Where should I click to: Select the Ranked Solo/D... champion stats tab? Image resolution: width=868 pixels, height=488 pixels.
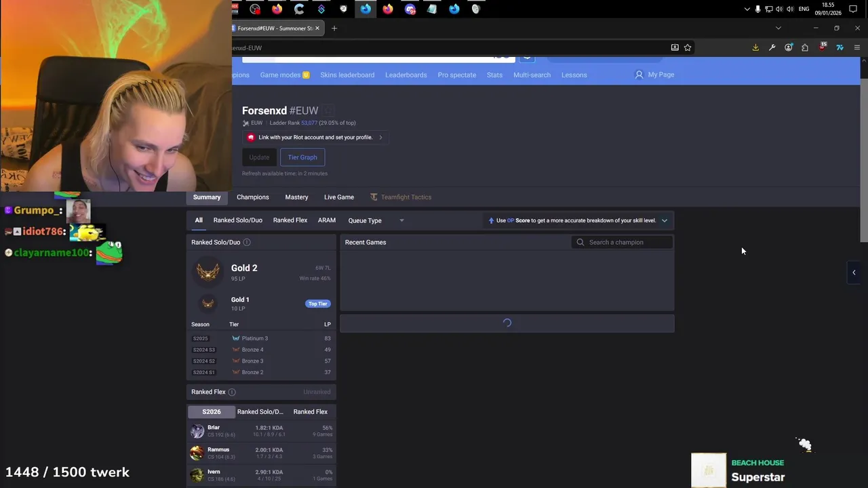pos(260,411)
